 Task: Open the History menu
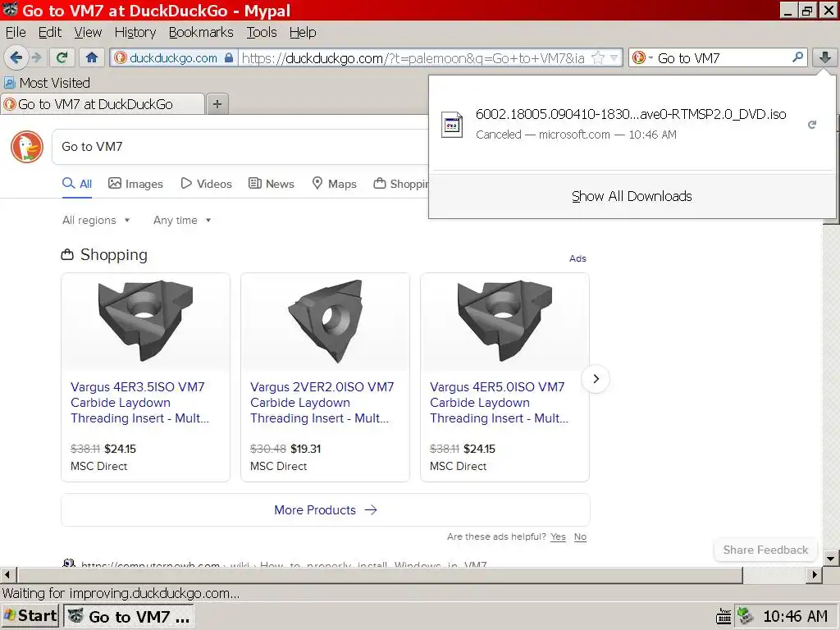tap(135, 32)
